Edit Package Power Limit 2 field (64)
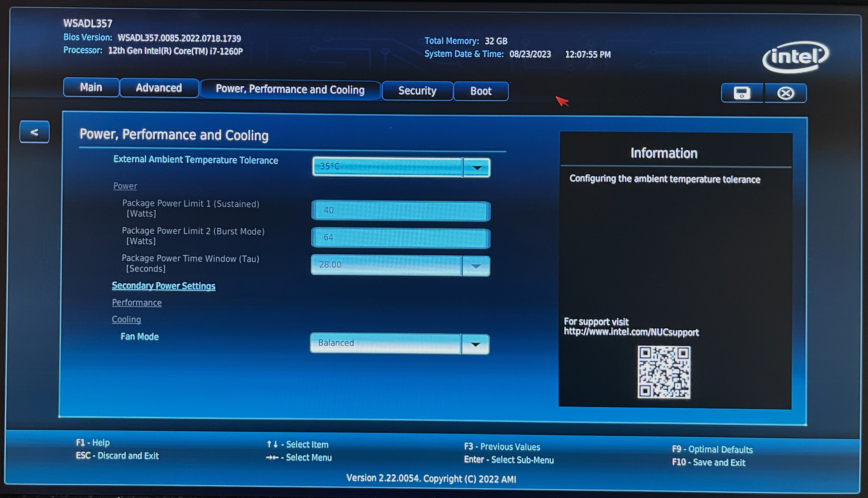This screenshot has width=868, height=498. click(x=400, y=238)
